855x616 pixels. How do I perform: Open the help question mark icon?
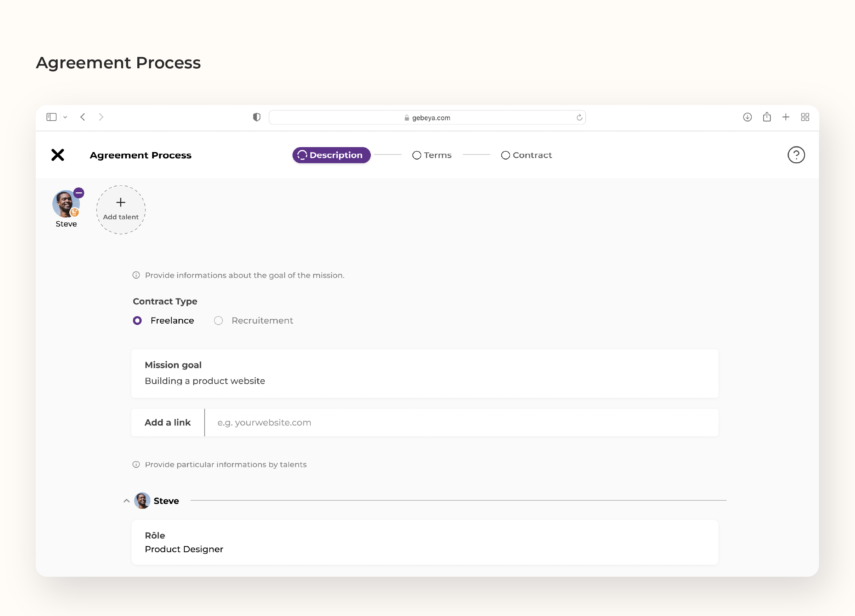[x=796, y=155]
